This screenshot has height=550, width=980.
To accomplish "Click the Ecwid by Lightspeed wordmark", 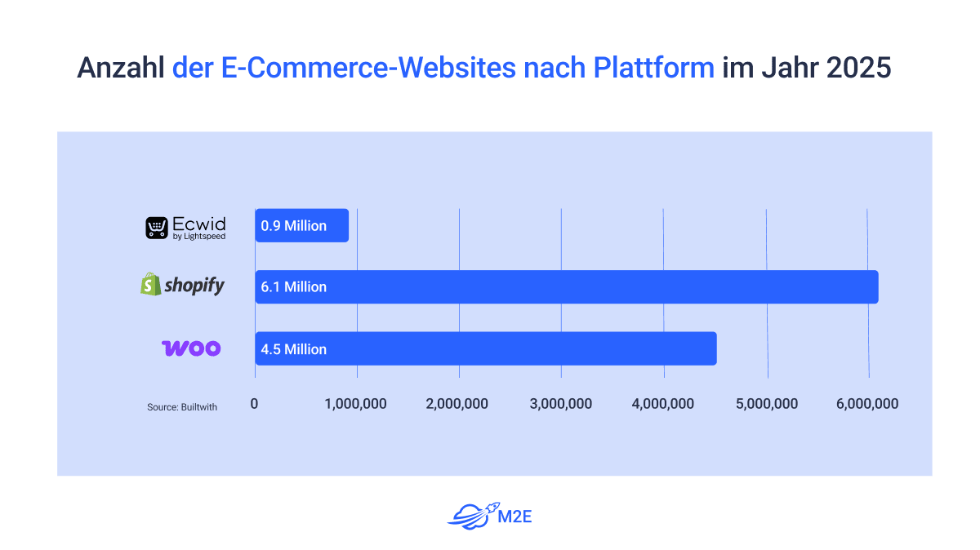I will pyautogui.click(x=198, y=228).
